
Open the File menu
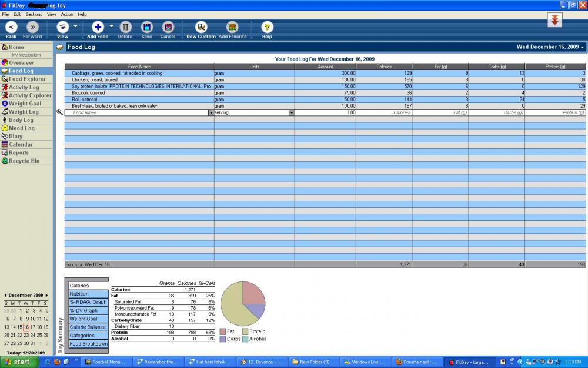pyautogui.click(x=5, y=14)
